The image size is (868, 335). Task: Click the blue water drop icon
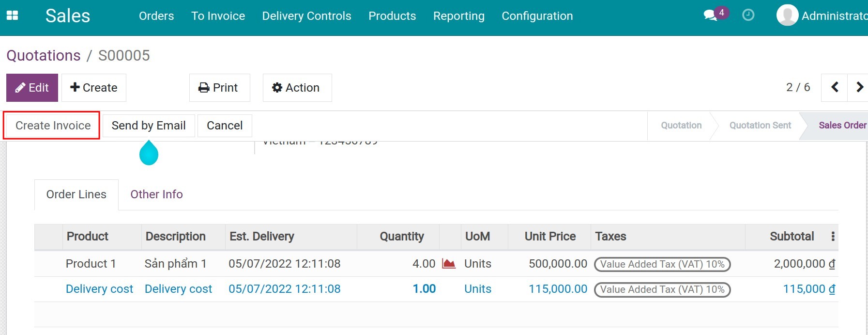149,153
